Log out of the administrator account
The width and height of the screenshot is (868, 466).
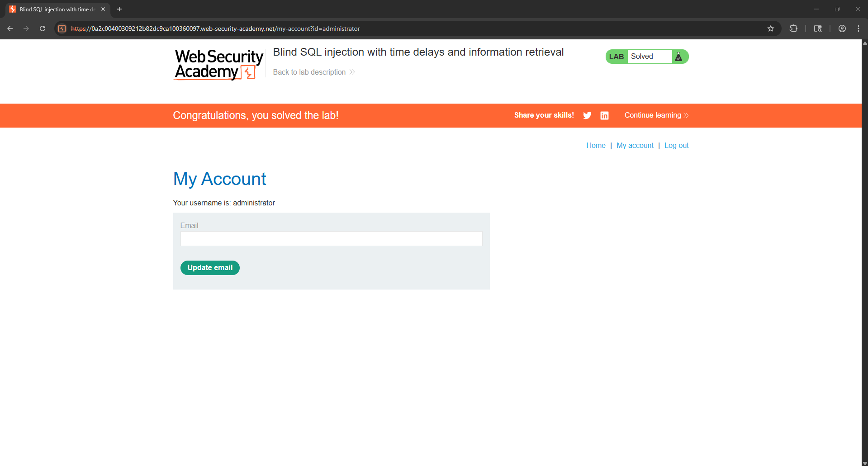click(676, 145)
